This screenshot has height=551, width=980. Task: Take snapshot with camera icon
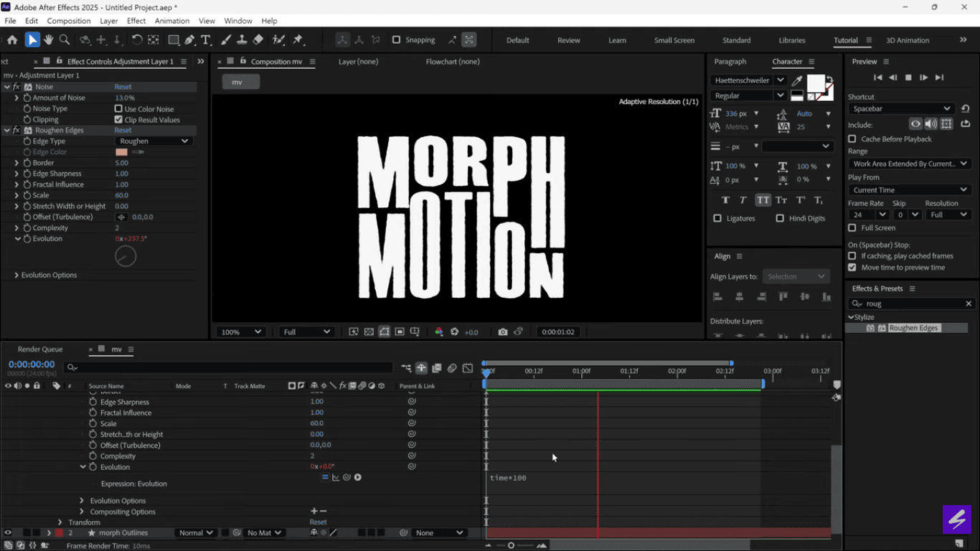point(503,332)
